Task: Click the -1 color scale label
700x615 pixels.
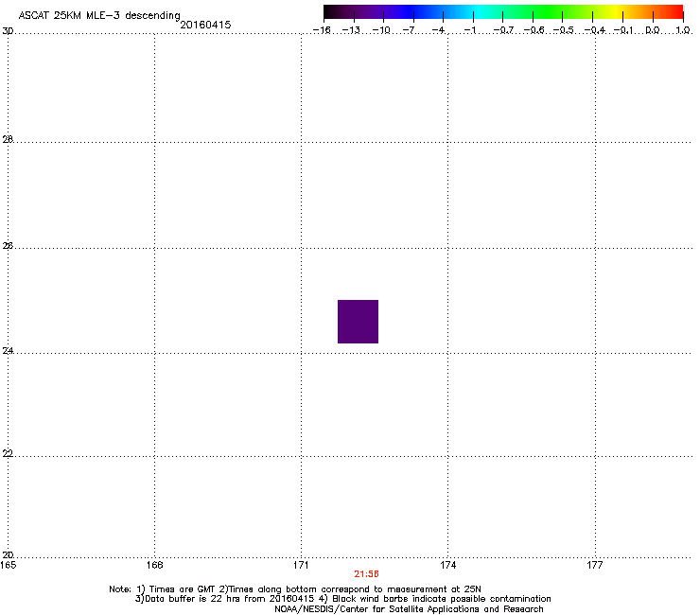Action: pos(469,30)
